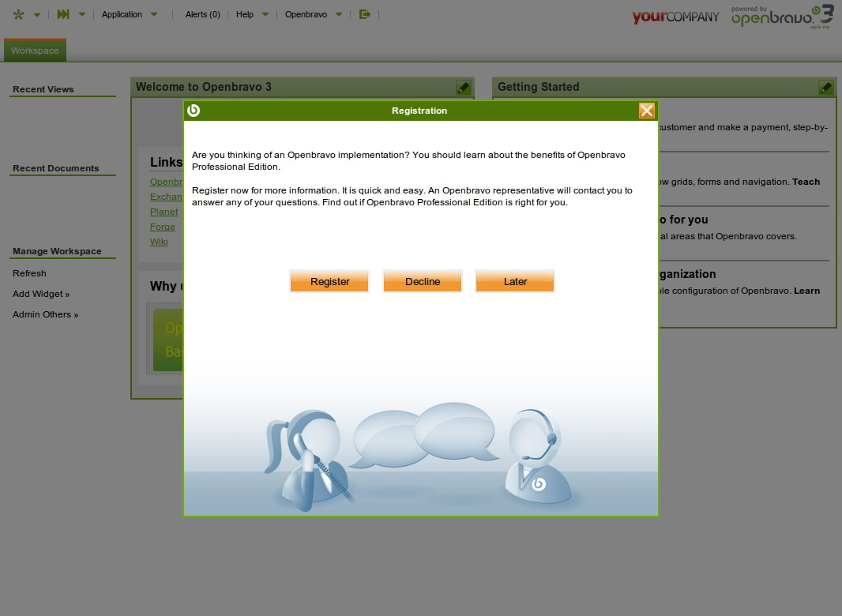Viewport: 842px width, 616px height.
Task: Open Admin Others » menu
Action: point(46,315)
